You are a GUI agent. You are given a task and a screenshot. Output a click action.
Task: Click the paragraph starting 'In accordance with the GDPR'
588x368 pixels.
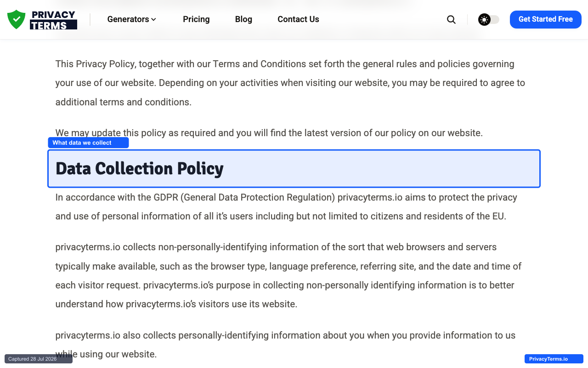(x=286, y=207)
